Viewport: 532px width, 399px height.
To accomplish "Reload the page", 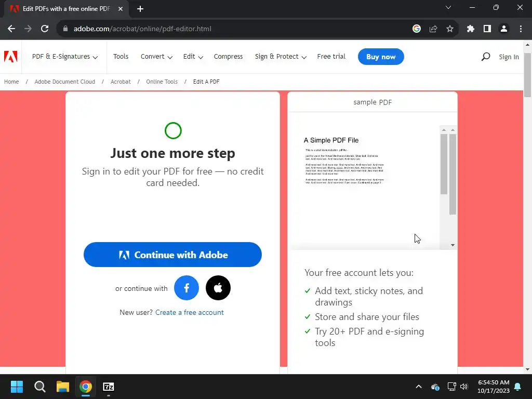I will pyautogui.click(x=45, y=29).
